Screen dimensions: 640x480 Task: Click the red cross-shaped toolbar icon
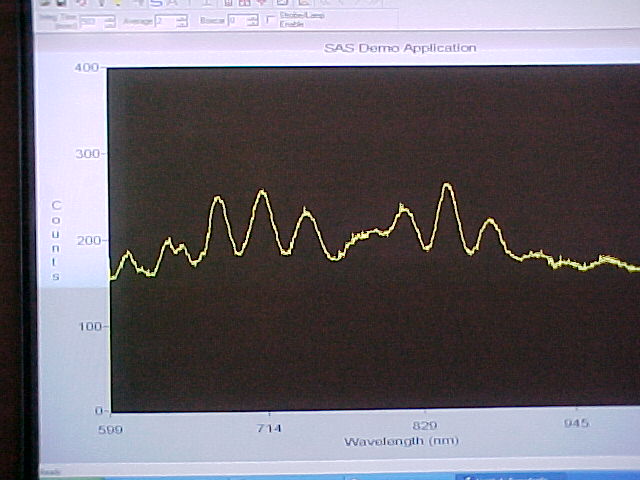pos(262,3)
